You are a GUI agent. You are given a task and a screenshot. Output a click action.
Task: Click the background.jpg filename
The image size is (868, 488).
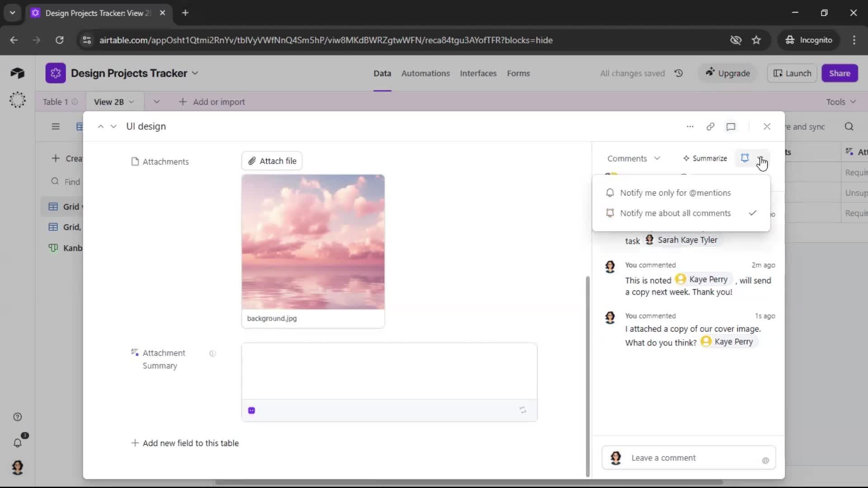[272, 319]
